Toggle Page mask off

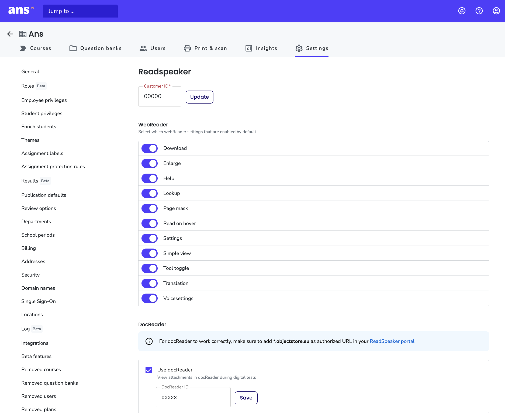pyautogui.click(x=150, y=208)
